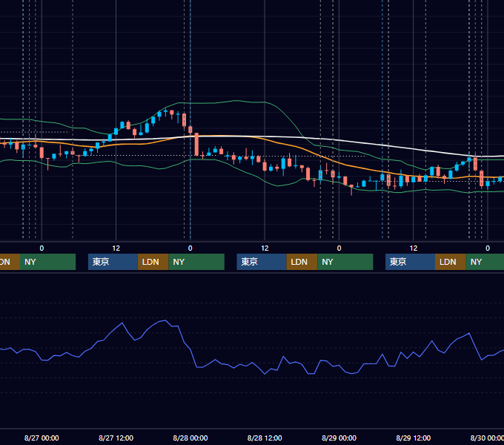504x445 pixels.
Task: Select the LDN session block on 8/29
Action: click(451, 262)
